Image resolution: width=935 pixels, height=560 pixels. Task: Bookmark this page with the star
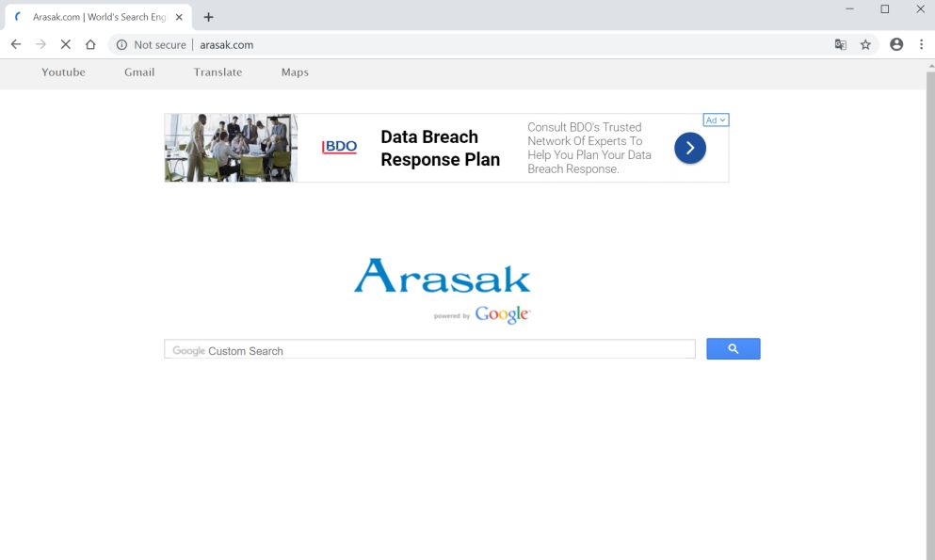coord(866,44)
